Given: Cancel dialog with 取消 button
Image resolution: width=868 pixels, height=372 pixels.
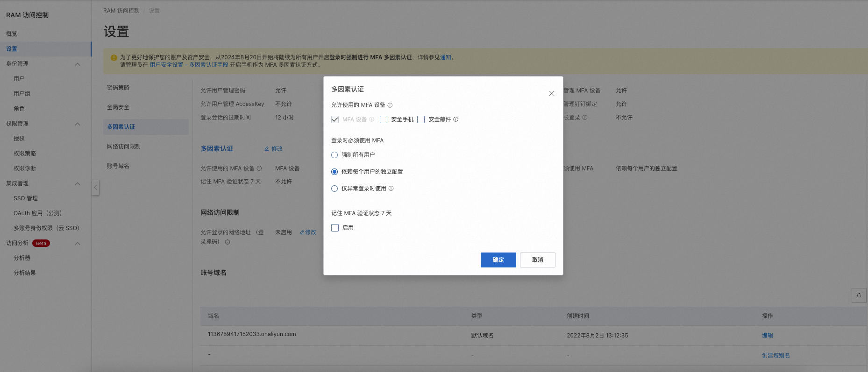Looking at the screenshot, I should point(538,260).
